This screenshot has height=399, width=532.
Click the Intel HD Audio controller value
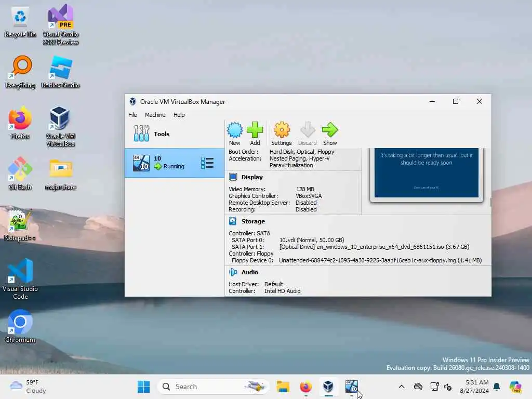282,291
